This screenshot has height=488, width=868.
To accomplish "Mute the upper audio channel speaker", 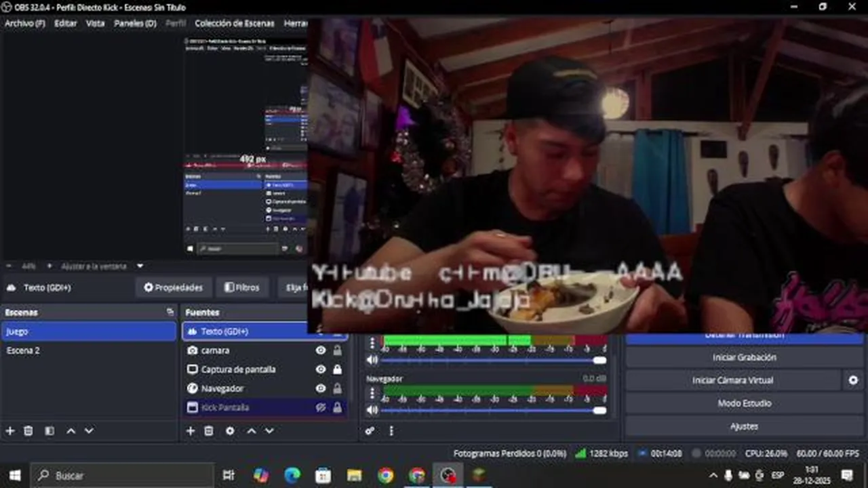I will (372, 360).
